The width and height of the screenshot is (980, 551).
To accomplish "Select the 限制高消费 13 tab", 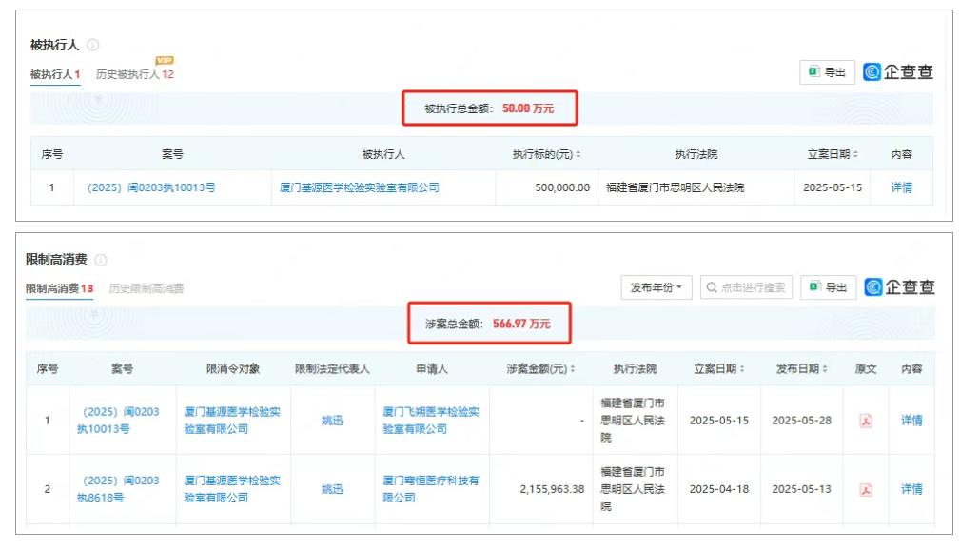I will [59, 288].
